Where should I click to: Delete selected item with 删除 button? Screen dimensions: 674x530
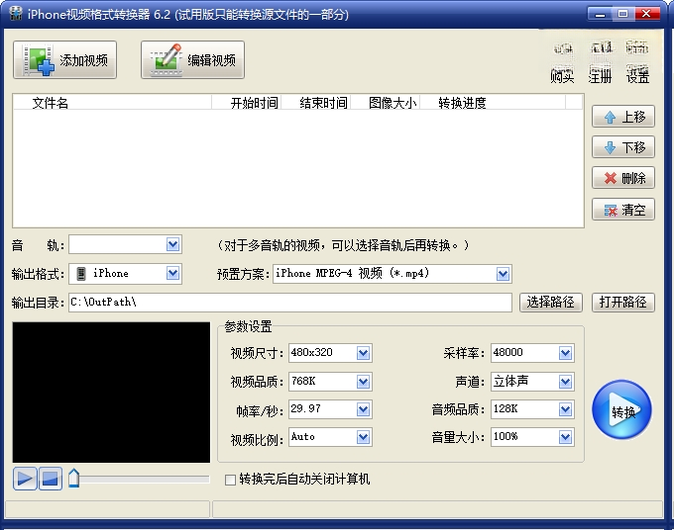[623, 178]
